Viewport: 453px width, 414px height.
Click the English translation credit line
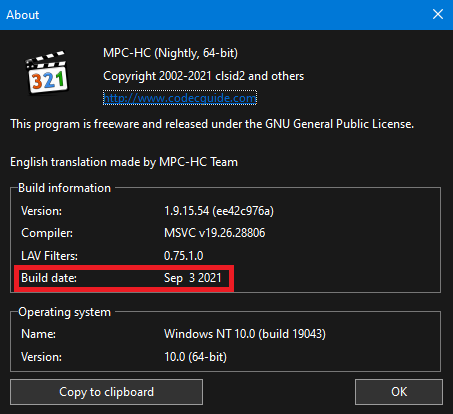(124, 162)
